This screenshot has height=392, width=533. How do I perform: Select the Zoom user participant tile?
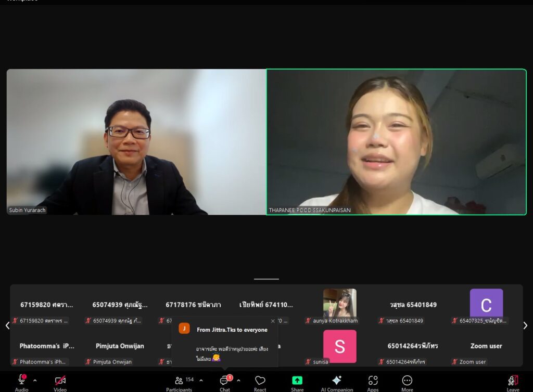(486, 347)
